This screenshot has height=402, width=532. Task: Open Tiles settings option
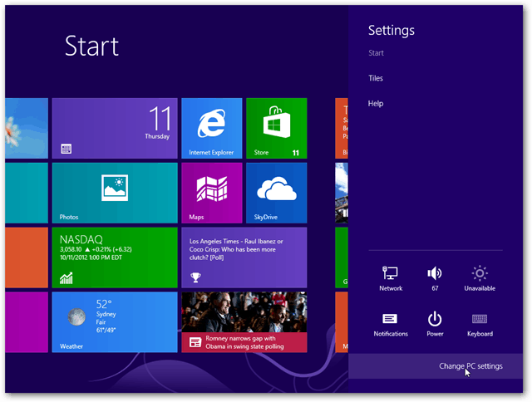coord(376,78)
